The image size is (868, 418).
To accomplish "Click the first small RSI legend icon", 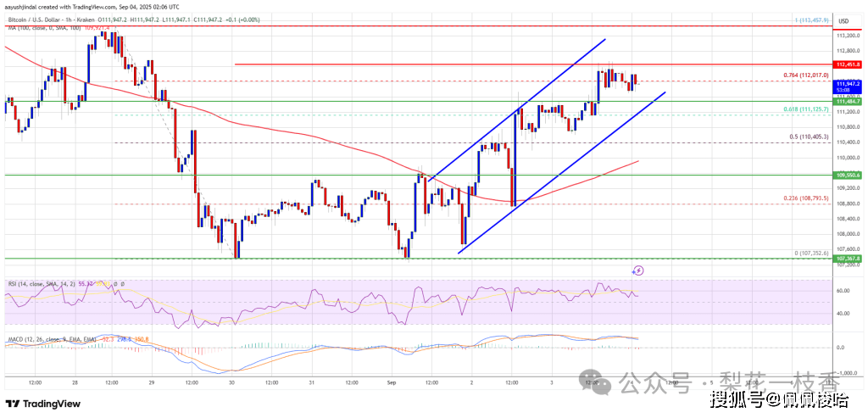I will click(x=114, y=282).
